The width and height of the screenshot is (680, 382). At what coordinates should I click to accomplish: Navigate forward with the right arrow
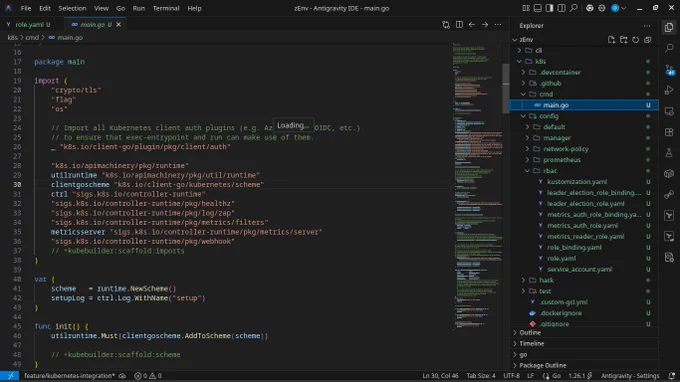click(485, 25)
